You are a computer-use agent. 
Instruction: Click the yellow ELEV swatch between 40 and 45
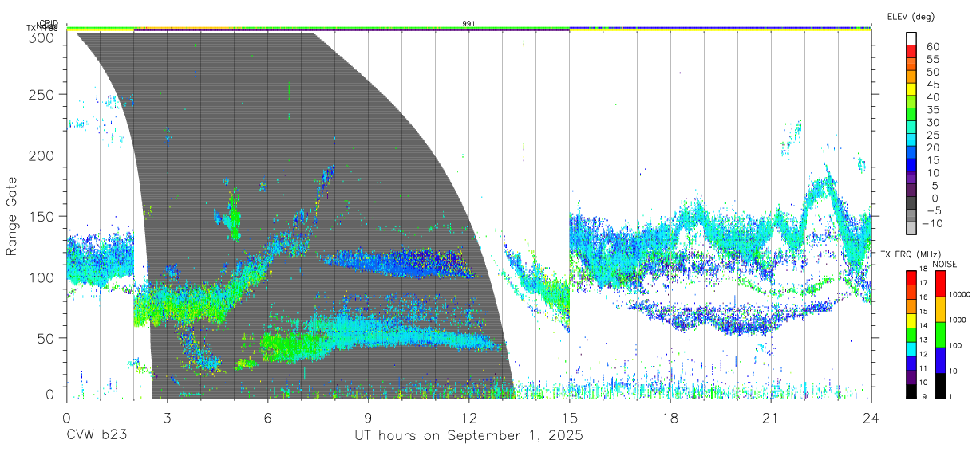(912, 91)
